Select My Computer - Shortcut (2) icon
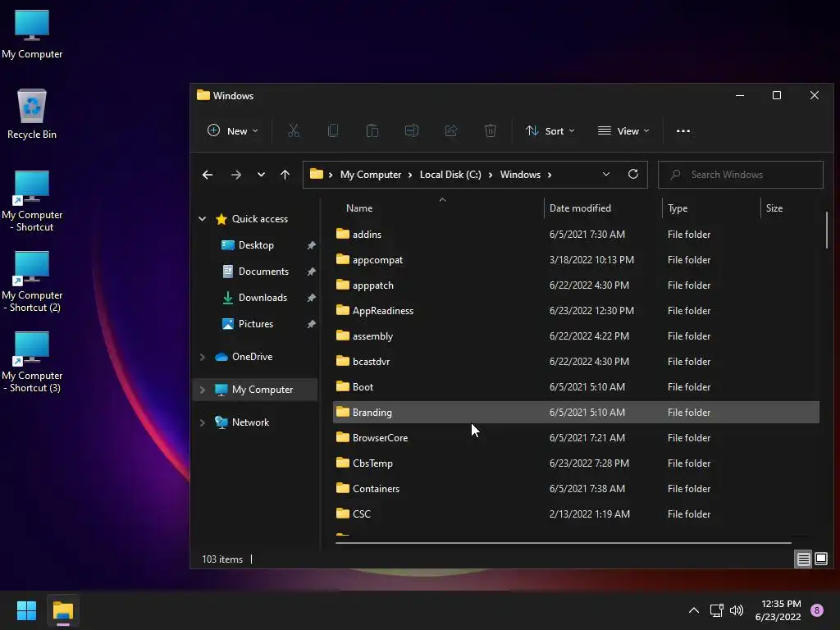This screenshot has width=840, height=630. coord(32,282)
